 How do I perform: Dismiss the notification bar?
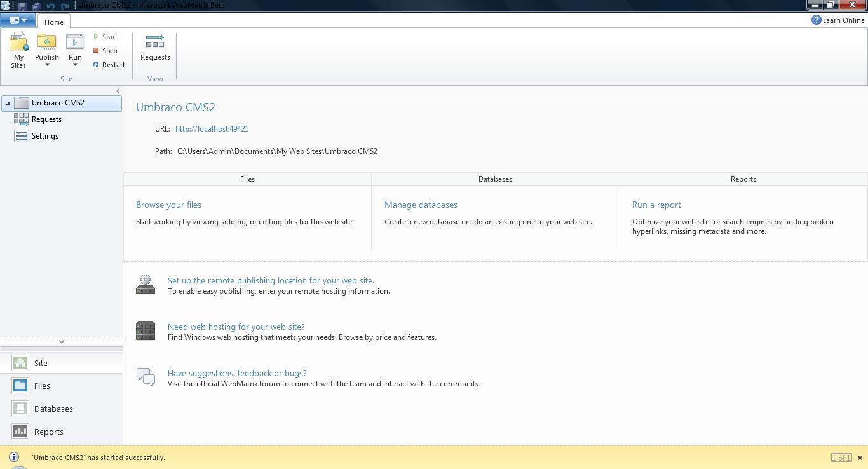pyautogui.click(x=860, y=458)
